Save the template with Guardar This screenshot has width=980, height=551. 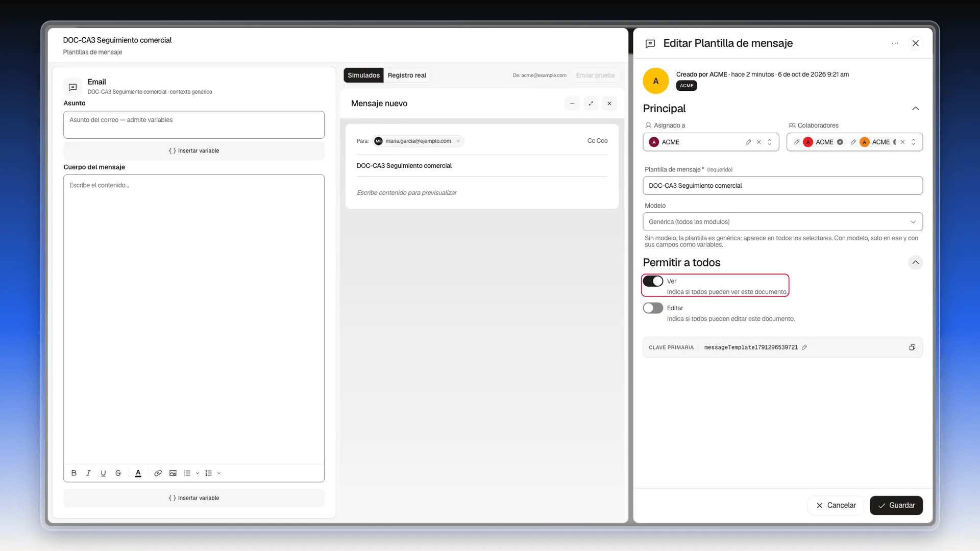tap(896, 506)
